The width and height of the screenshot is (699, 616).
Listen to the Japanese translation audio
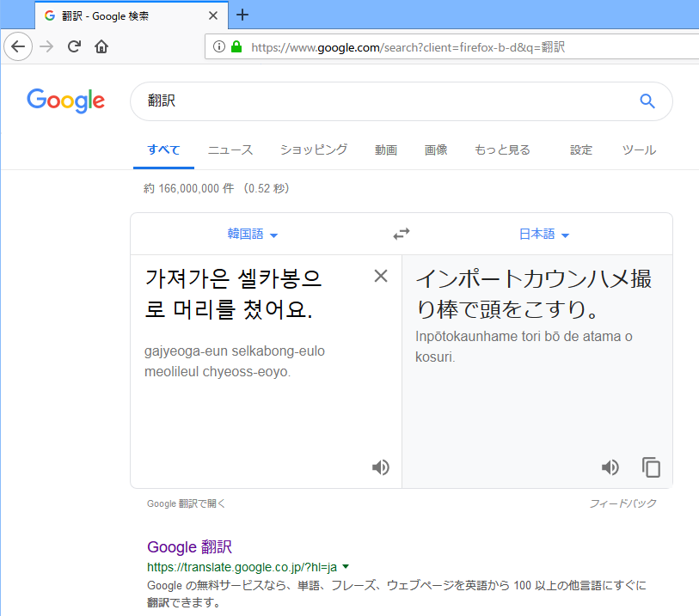tap(610, 467)
